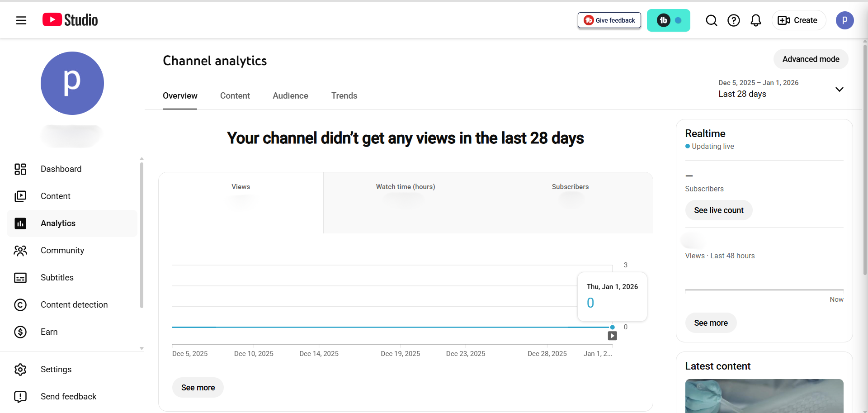
Task: Open the help question mark icon
Action: coord(733,20)
